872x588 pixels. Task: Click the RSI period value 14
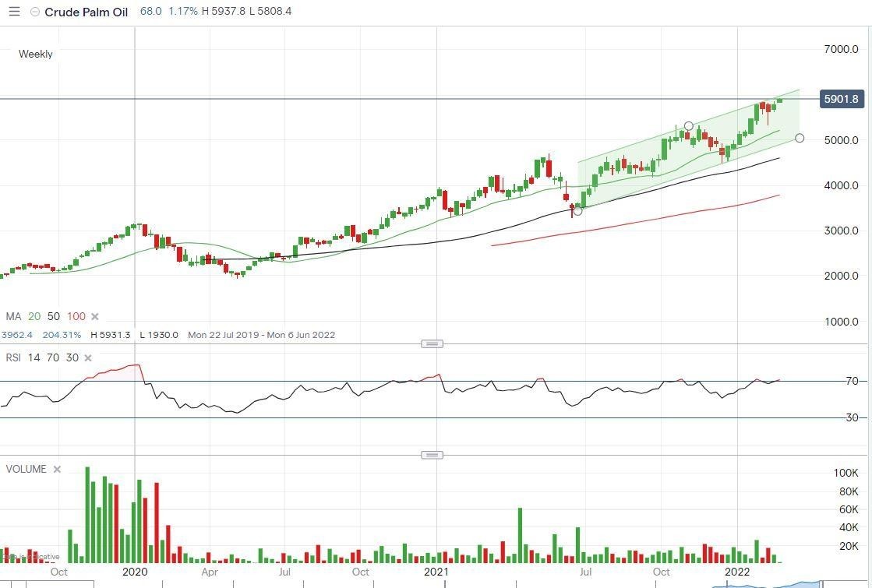[x=34, y=357]
